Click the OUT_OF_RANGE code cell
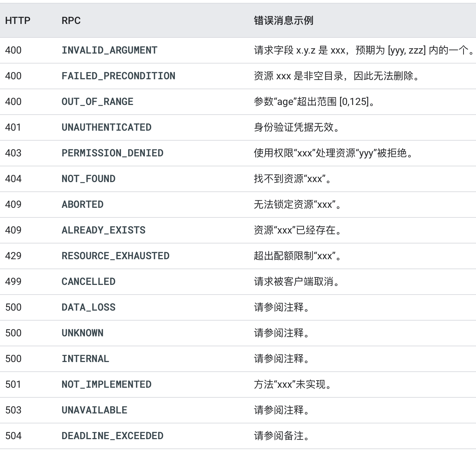476x452 pixels. pos(97,102)
